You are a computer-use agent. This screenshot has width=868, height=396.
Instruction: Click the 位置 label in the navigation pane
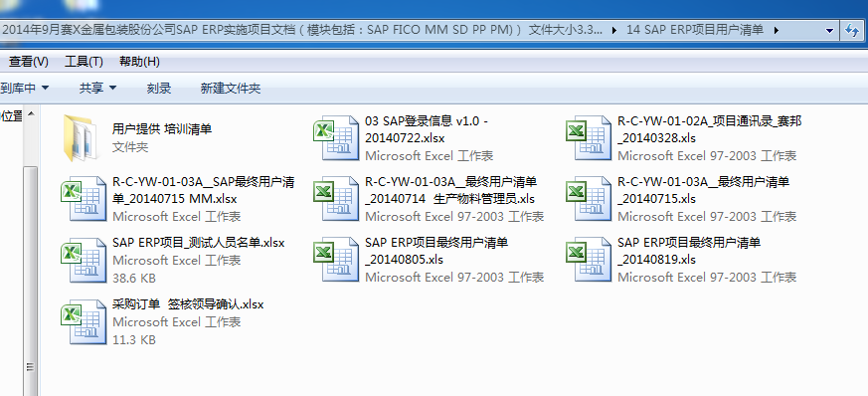[12, 116]
